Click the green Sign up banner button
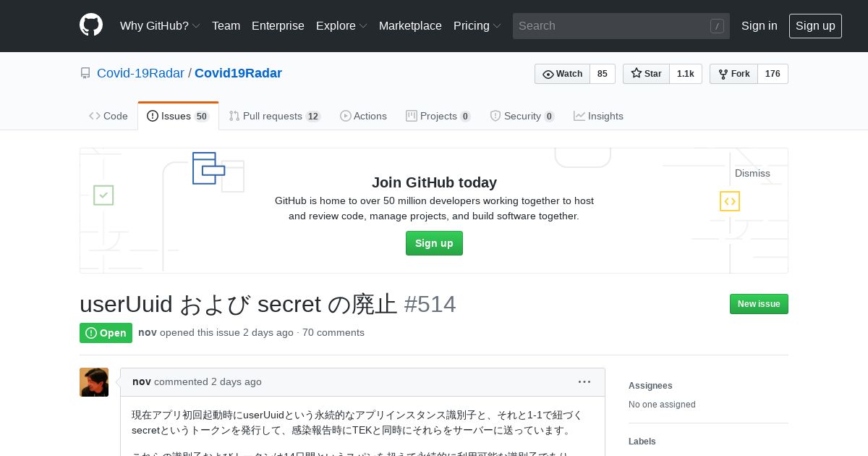 coord(434,243)
